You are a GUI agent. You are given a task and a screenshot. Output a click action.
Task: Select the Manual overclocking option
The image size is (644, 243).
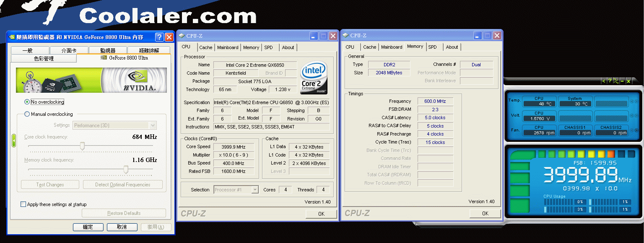pos(27,114)
